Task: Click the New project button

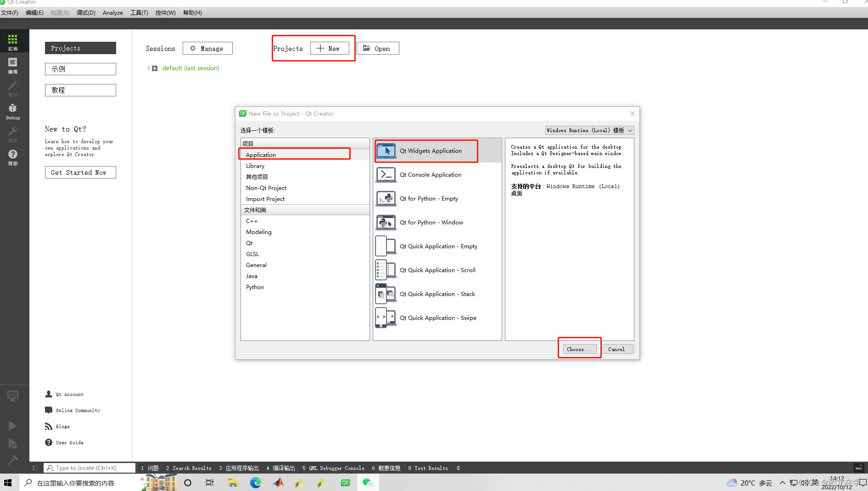Action: (x=330, y=48)
